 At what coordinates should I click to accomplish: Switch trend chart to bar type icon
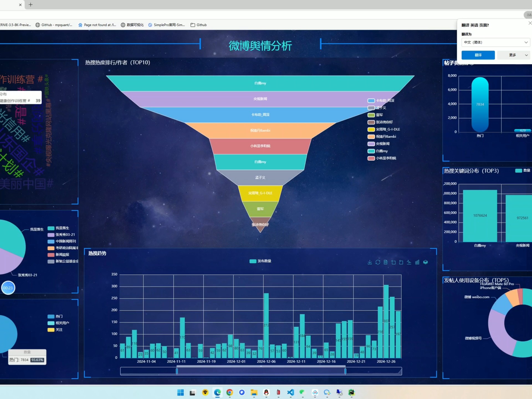point(417,262)
